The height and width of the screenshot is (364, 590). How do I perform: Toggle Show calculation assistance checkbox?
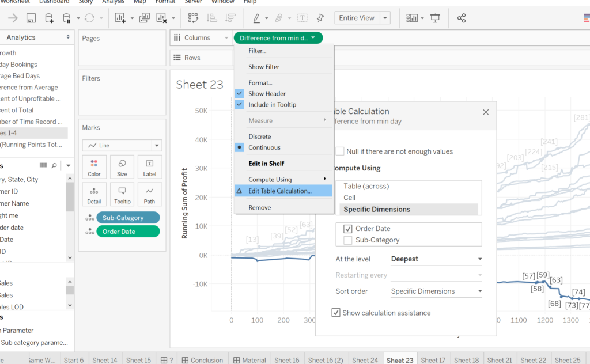(336, 313)
